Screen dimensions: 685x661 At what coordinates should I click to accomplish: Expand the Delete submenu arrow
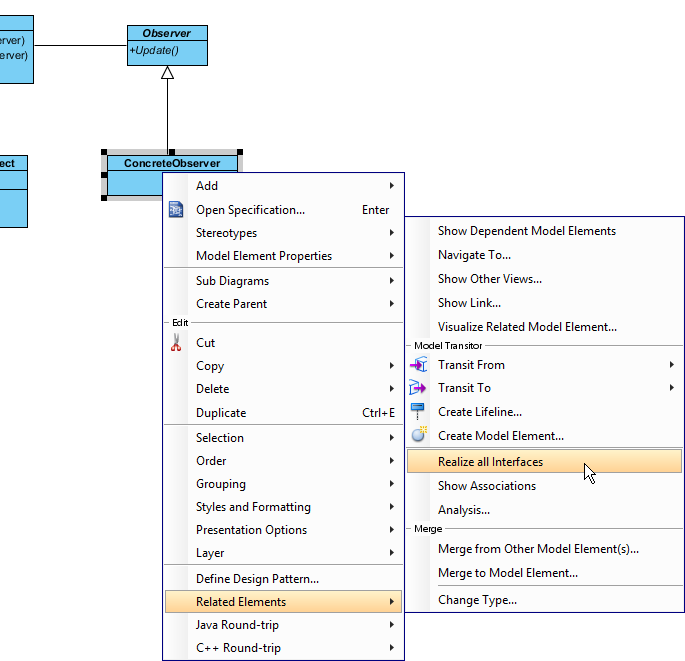pos(392,388)
